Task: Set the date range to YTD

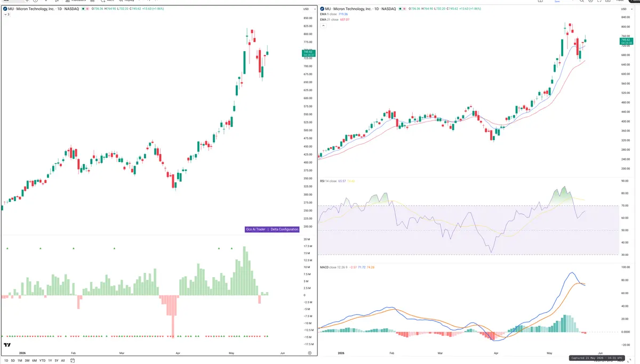Action: pos(42,361)
